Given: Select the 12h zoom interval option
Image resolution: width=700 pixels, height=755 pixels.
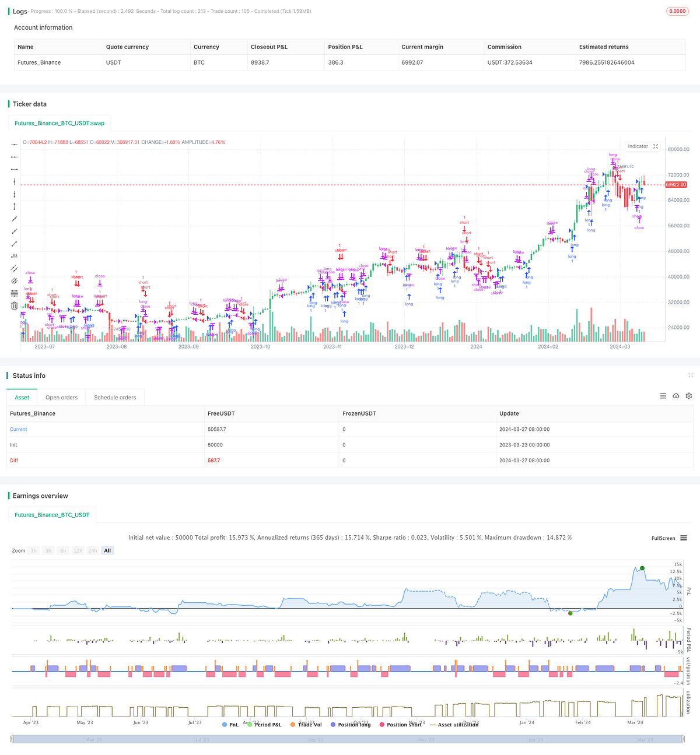Looking at the screenshot, I should [78, 550].
